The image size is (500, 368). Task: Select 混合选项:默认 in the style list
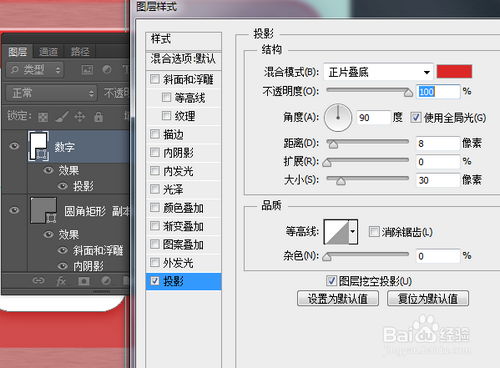(x=184, y=60)
